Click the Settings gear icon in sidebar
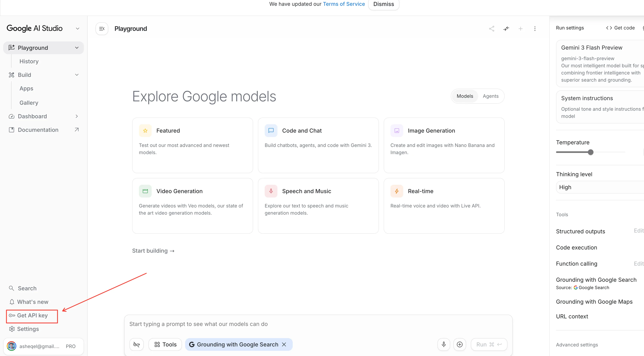The width and height of the screenshot is (644, 356). point(12,329)
